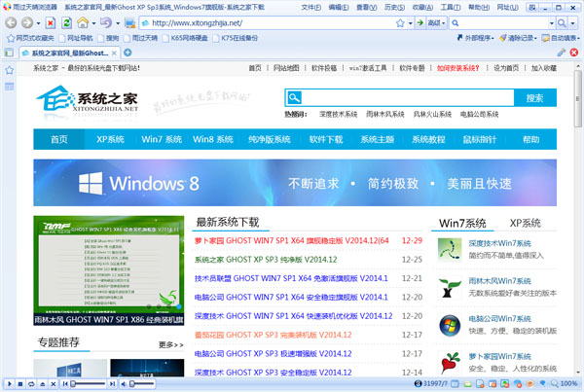Viewport: 584px width, 392px height.
Task: Click the undo closed tab icon
Action: (106, 23)
